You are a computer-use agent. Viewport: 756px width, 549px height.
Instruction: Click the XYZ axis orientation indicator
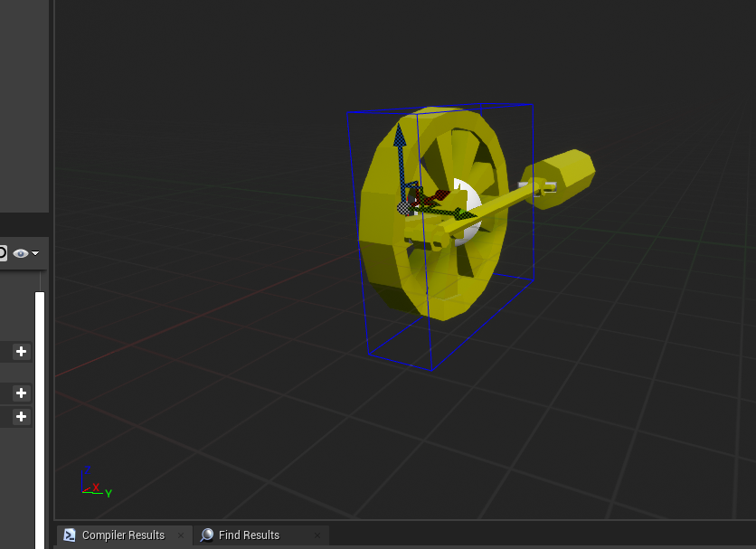(97, 482)
